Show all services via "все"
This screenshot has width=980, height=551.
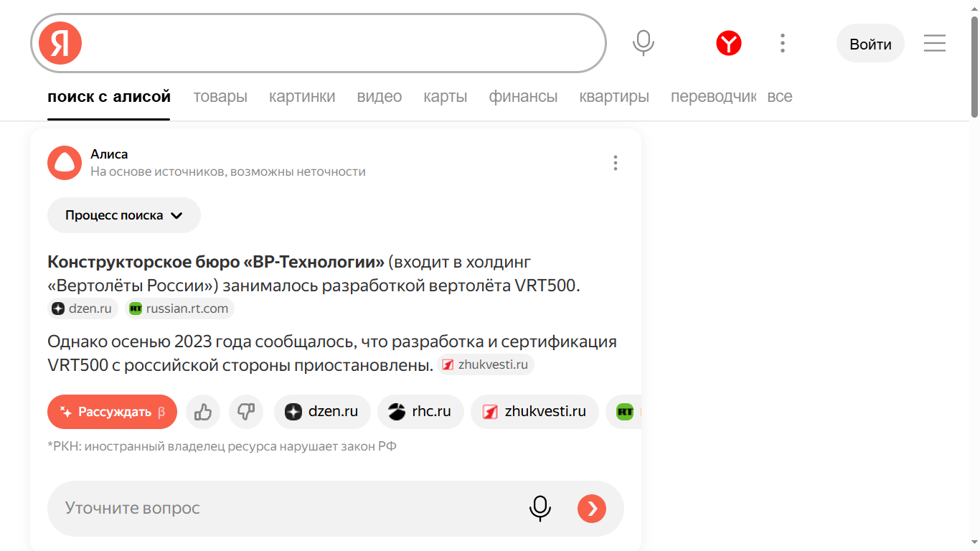(780, 97)
